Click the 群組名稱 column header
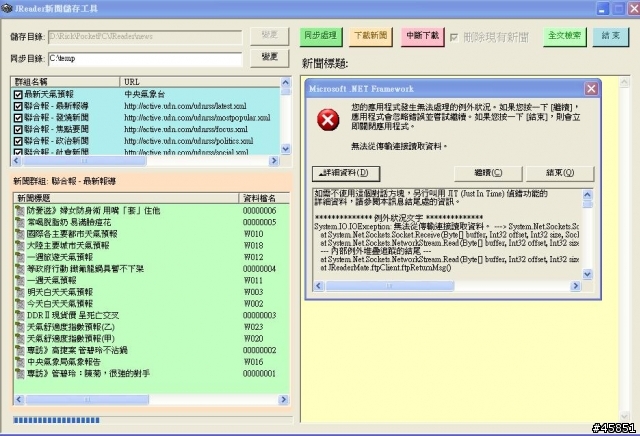Viewport: 640px width, 436px height. (x=65, y=82)
